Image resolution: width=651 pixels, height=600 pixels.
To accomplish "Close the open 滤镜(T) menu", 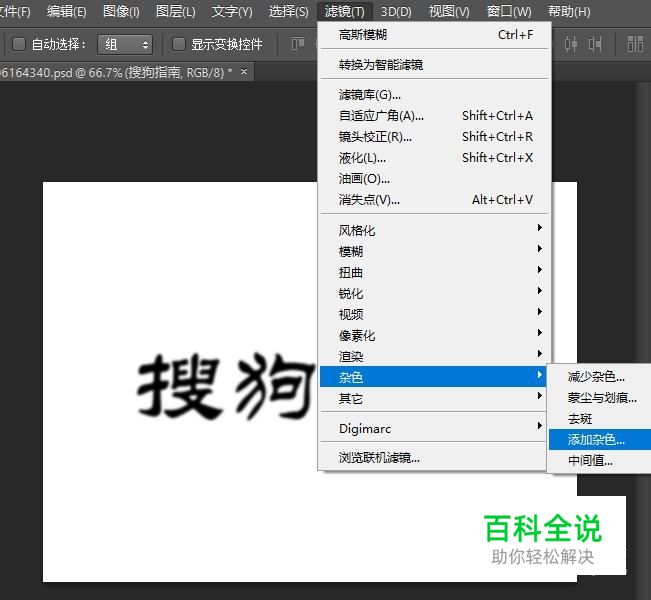I will (x=345, y=11).
